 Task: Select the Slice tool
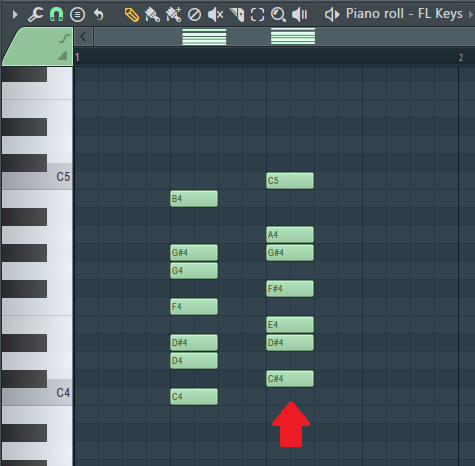click(x=237, y=15)
